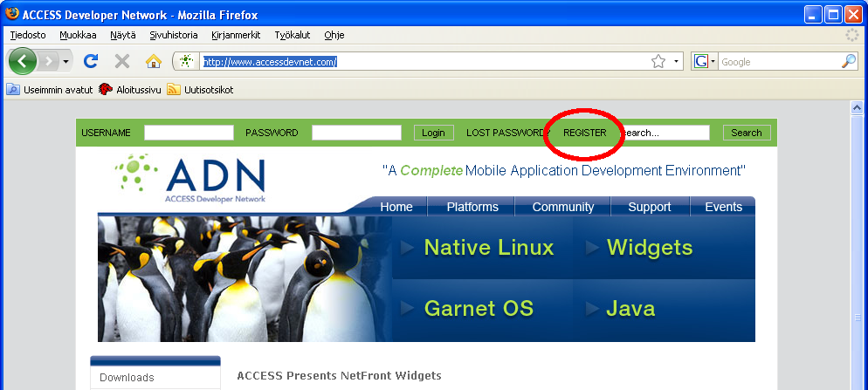Click in the Google search field
The image size is (868, 390).
pos(780,61)
